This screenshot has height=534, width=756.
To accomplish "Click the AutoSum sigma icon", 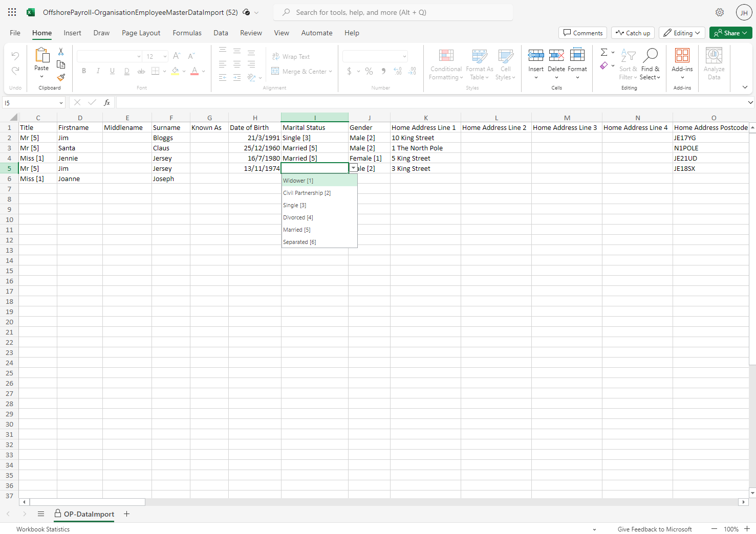I will tap(604, 52).
